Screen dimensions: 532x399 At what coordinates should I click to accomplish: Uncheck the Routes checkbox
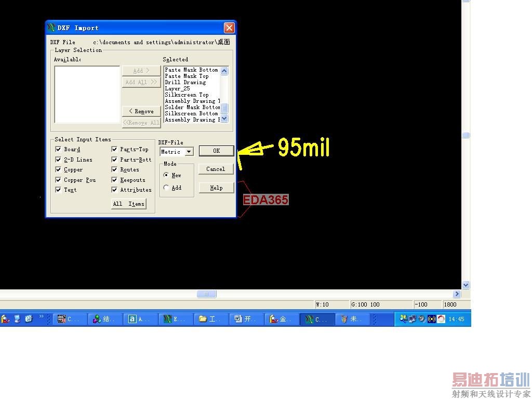click(114, 170)
